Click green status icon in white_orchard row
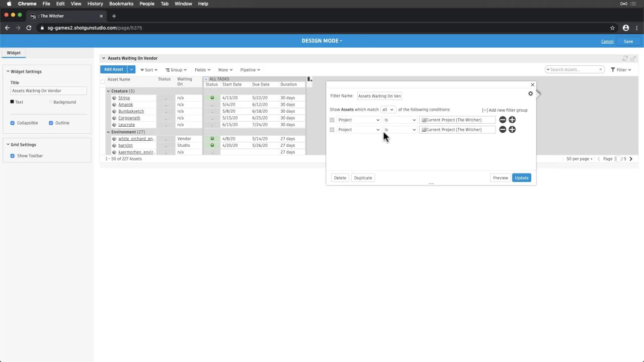Screen dimensions: 644x362 click(212, 139)
